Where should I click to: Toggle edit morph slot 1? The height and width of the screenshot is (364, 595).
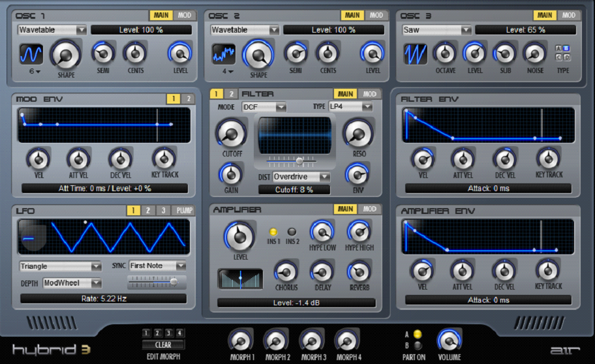coord(146,333)
